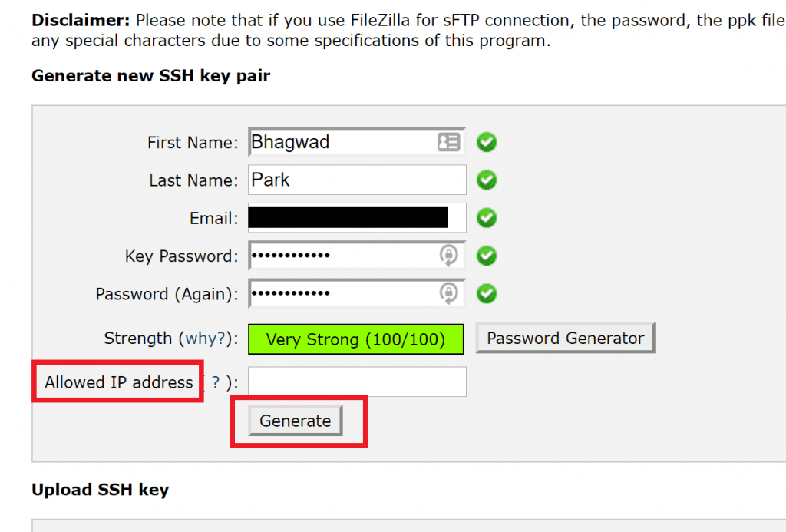Click the lock icon in Password (Again) field
The height and width of the screenshot is (532, 786).
point(450,293)
